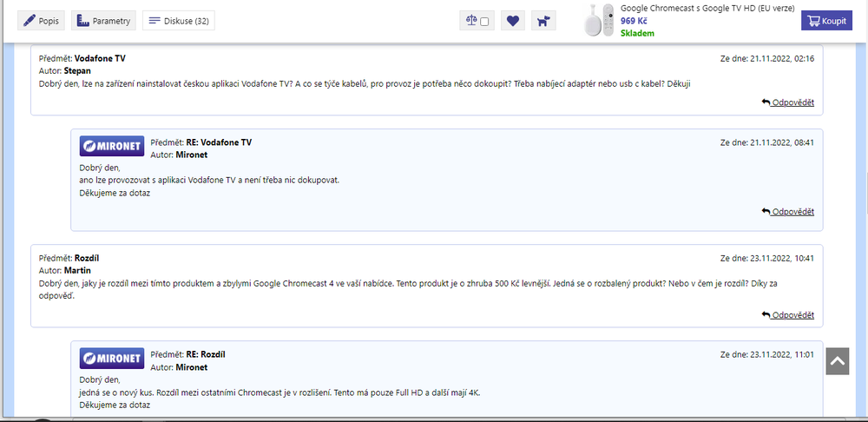Click the cart icon in Koupit button
Image resolution: width=868 pixels, height=422 pixels.
point(813,21)
